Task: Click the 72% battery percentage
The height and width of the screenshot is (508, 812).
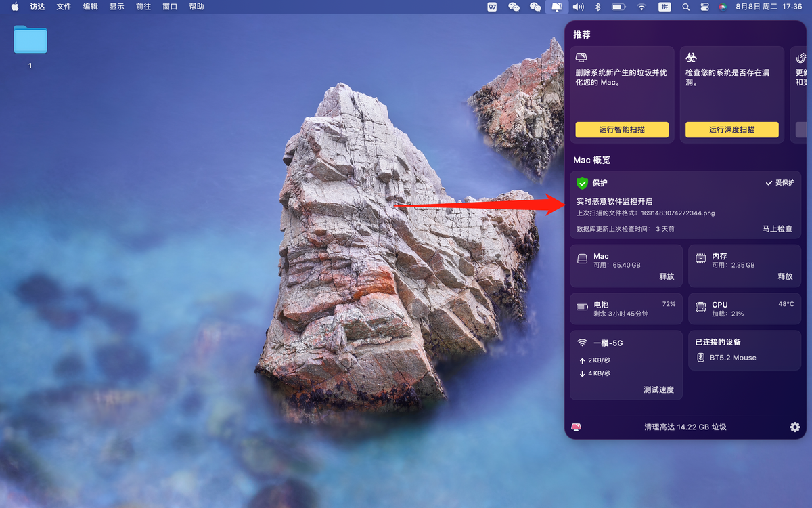Action: pyautogui.click(x=669, y=304)
